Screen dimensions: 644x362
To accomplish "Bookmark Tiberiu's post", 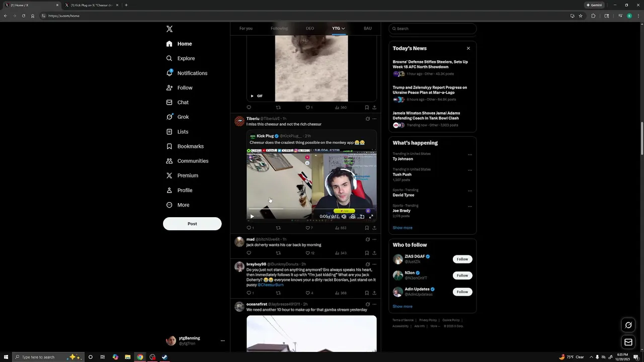I will point(367,228).
